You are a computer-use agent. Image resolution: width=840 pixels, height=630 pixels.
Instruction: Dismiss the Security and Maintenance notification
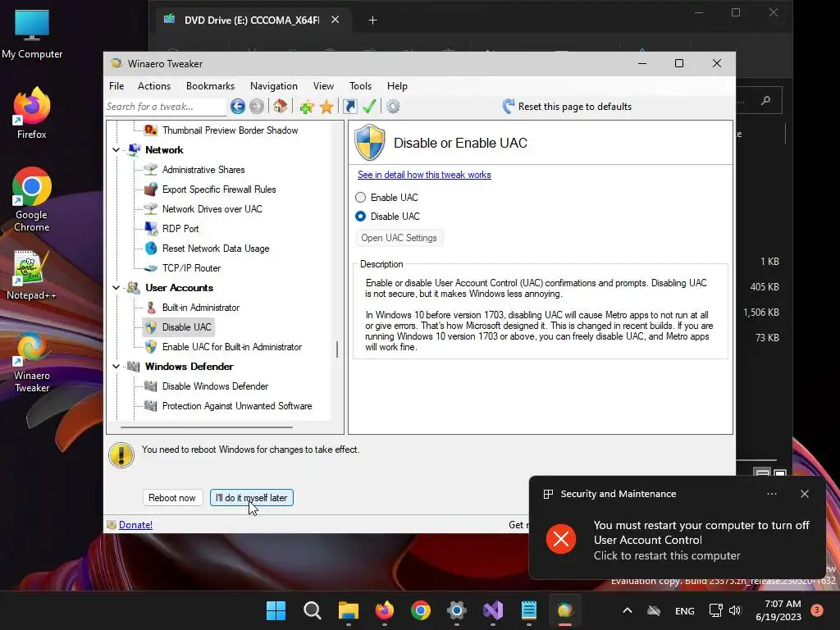coord(805,494)
